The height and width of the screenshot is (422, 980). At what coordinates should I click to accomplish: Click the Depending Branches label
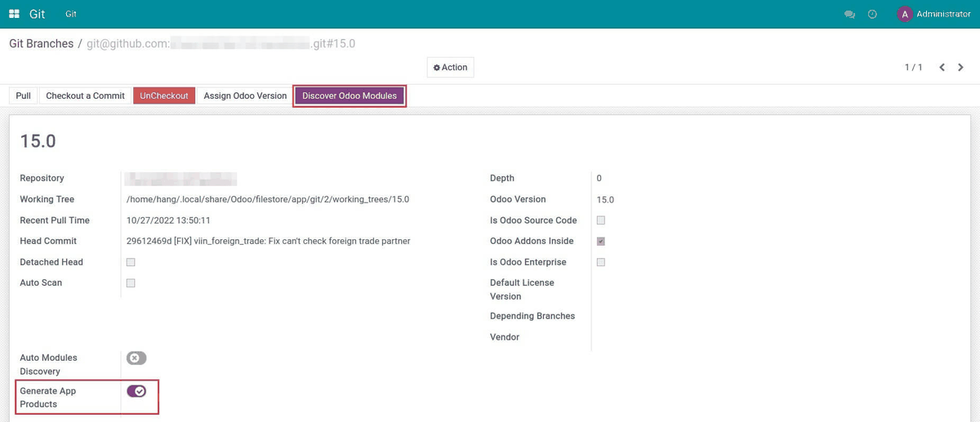point(532,316)
